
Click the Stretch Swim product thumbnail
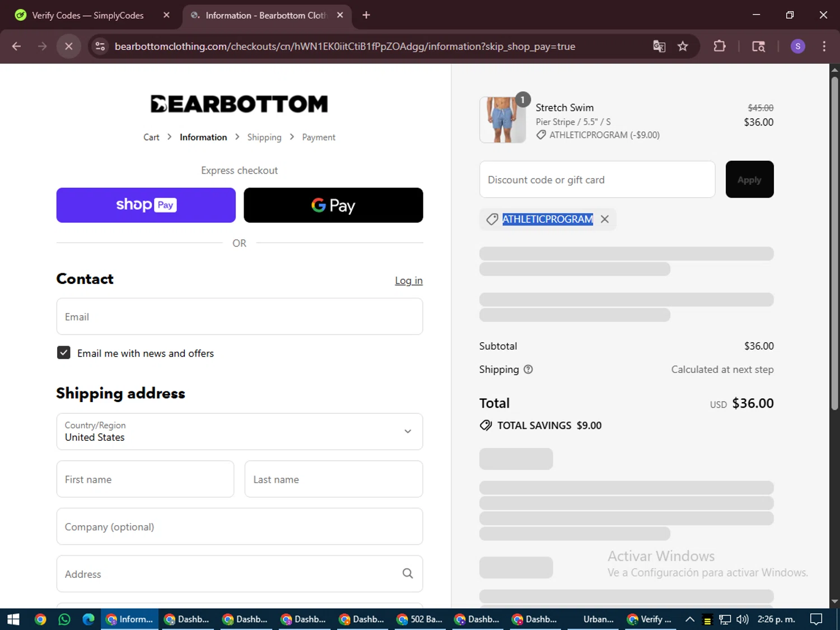502,120
